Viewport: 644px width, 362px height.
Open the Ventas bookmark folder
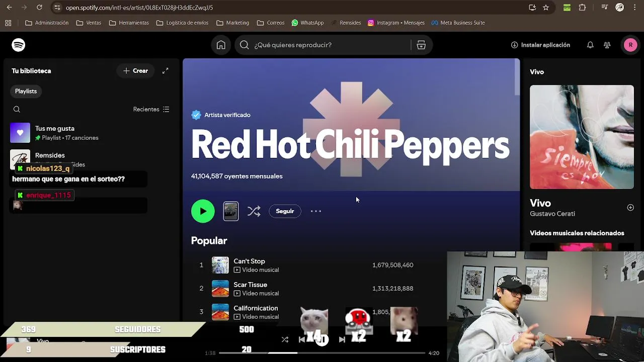(89, 23)
